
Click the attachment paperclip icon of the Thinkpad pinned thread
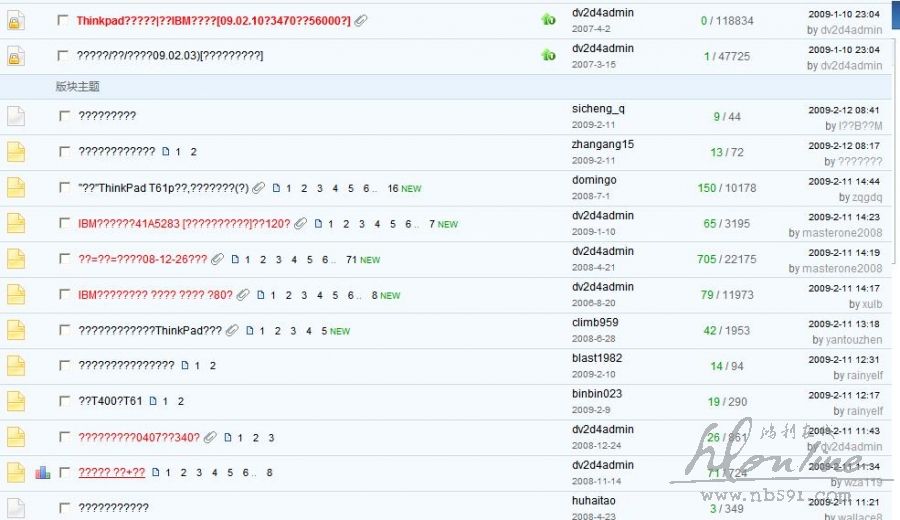(360, 21)
